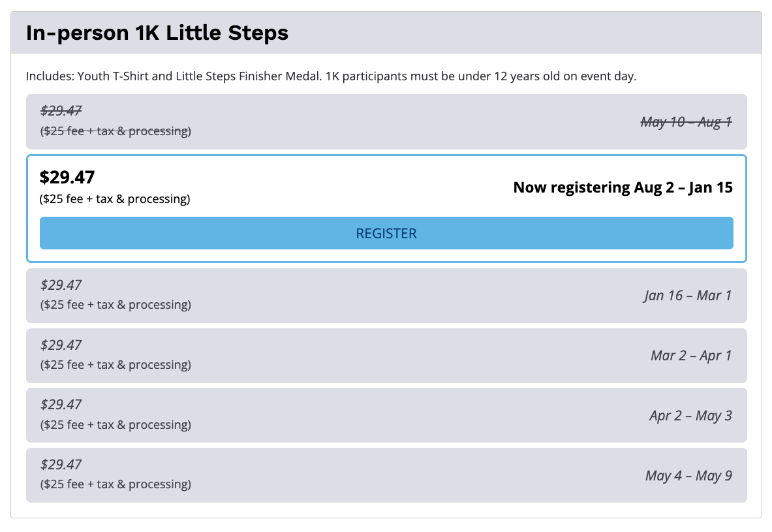Click the struck-through $29.47 expired price
Viewport: 772px width, 532px height.
pos(61,111)
